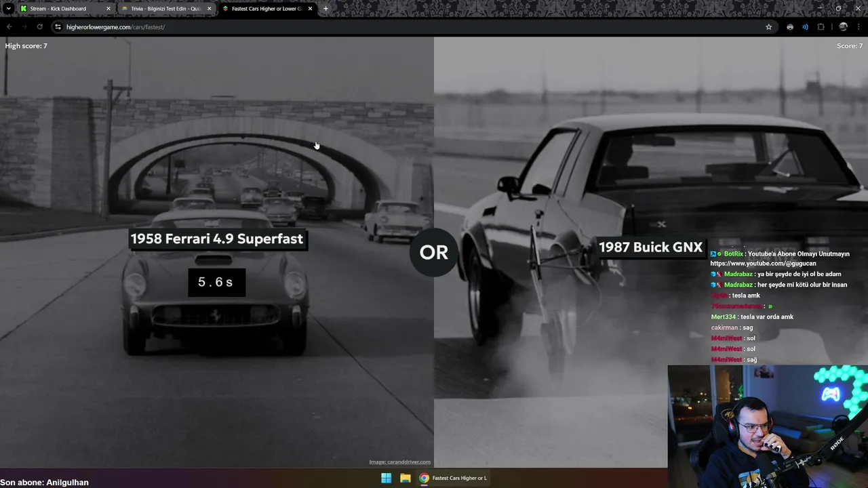Click the High score: 7 label

click(x=26, y=46)
